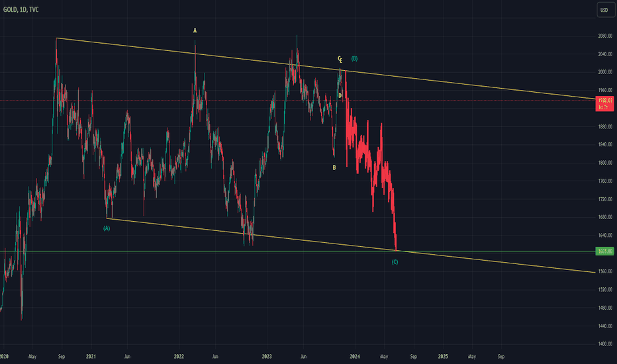Click the 2022 label on the time axis
This screenshot has height=364, width=617.
click(x=179, y=357)
